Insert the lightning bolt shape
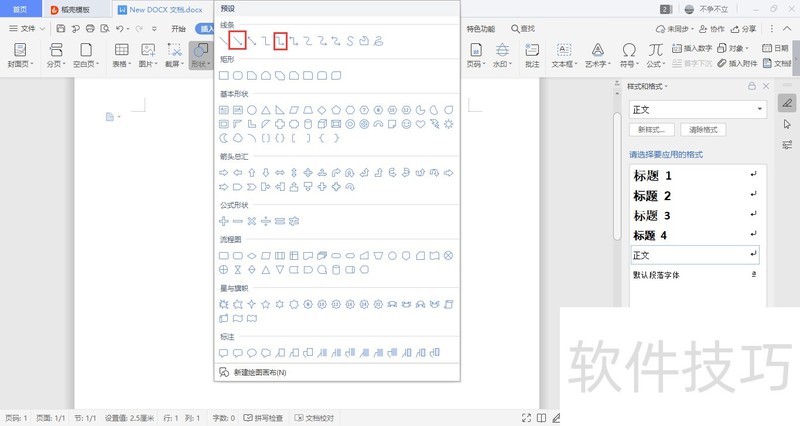Screen dimensions: 800x426 [x=434, y=124]
